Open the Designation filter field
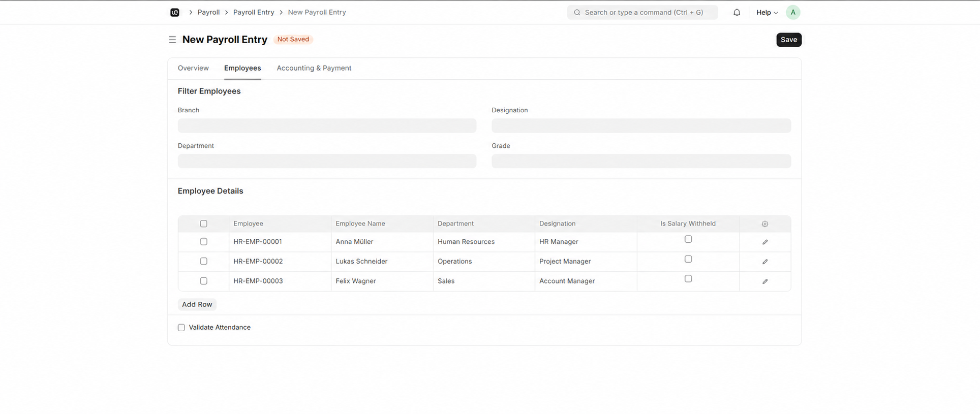The width and height of the screenshot is (980, 414). (641, 125)
